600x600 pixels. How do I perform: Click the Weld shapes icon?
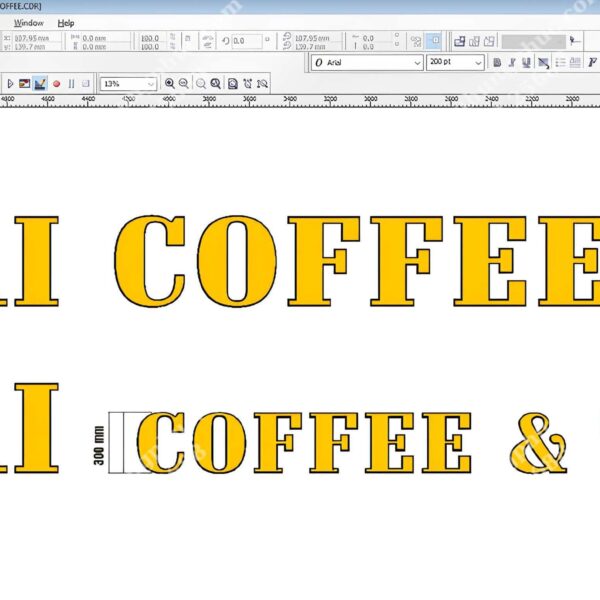(x=459, y=41)
